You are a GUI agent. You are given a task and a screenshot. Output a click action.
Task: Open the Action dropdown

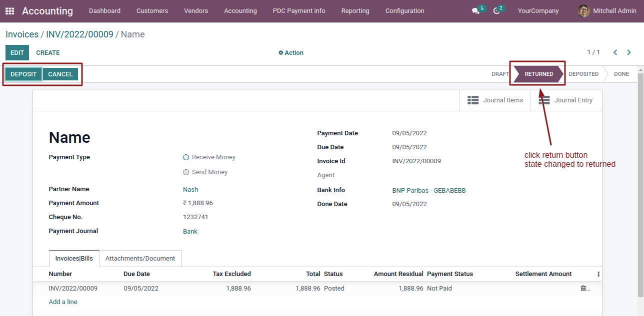pos(291,53)
